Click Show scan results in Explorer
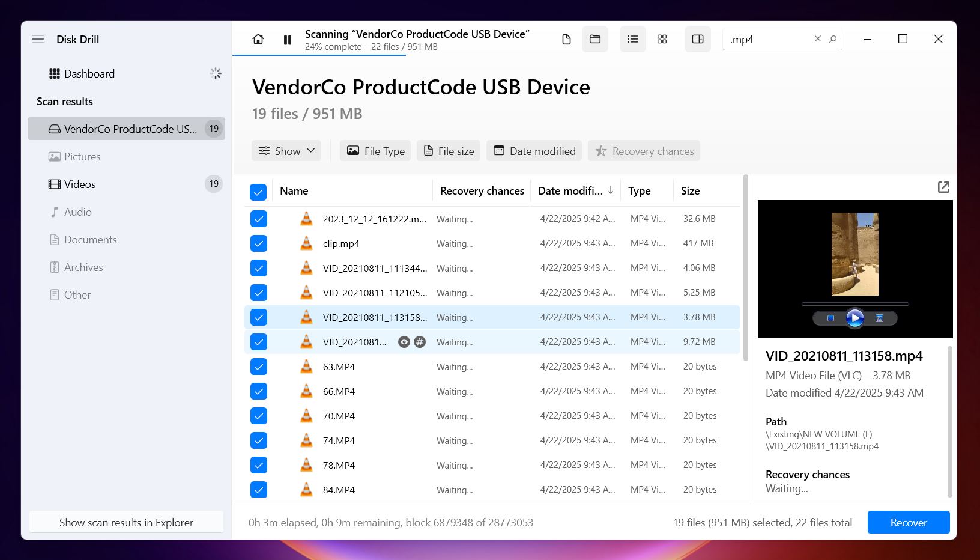This screenshot has height=560, width=980. tap(126, 522)
